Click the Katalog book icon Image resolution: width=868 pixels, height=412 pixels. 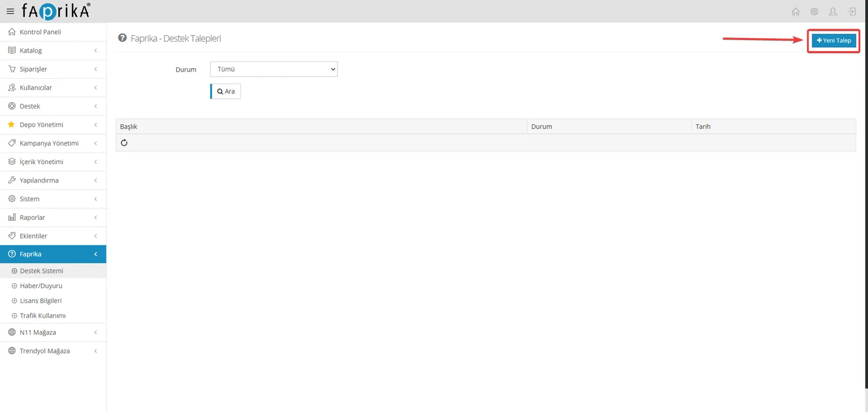click(12, 50)
